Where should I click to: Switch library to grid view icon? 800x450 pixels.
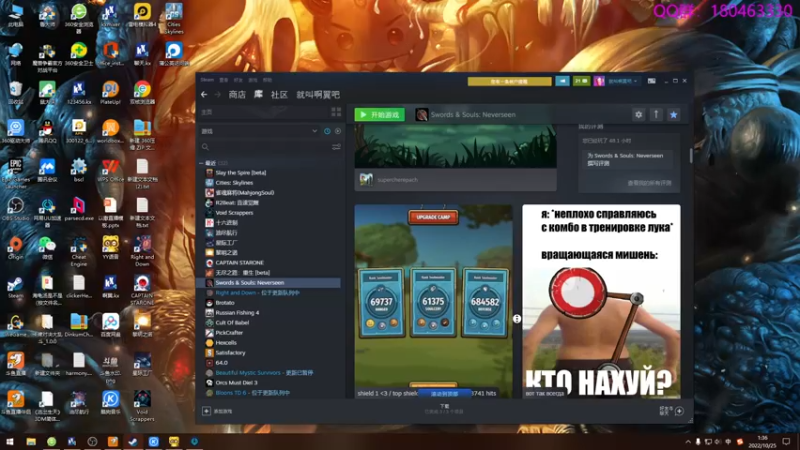tap(336, 112)
